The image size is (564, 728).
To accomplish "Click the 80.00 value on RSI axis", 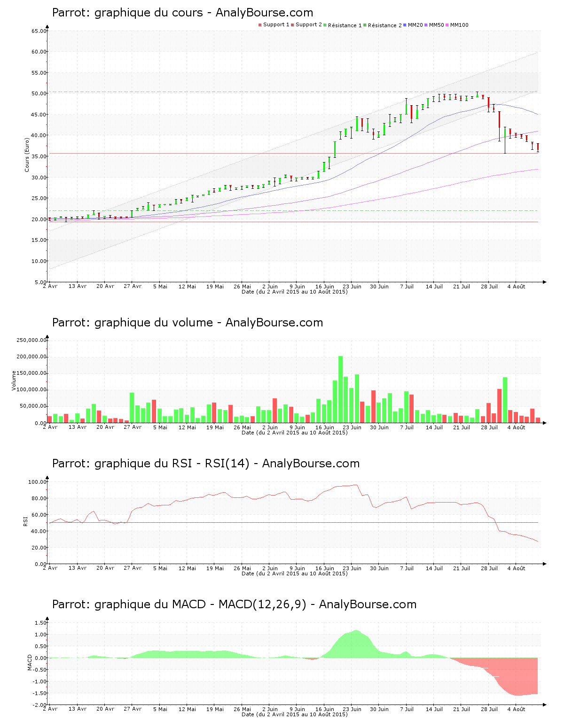I will (39, 498).
